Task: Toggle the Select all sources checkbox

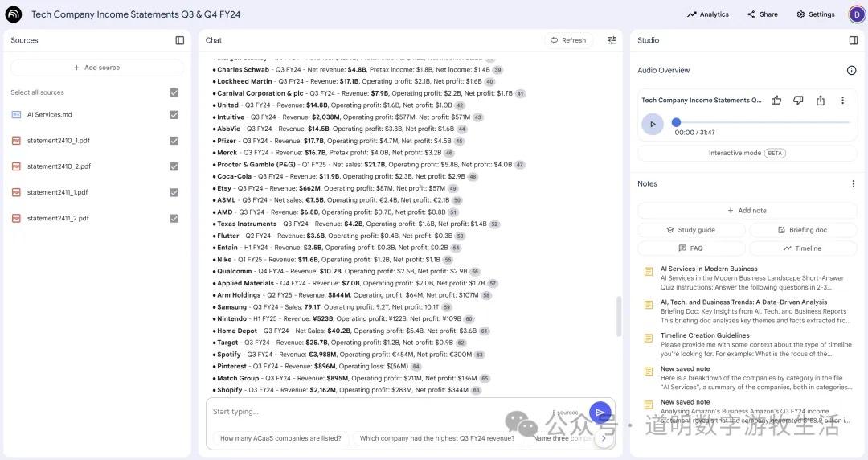Action: (x=174, y=92)
